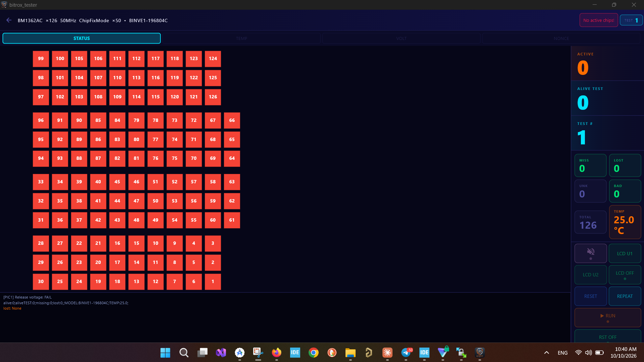Switch to Firefox in the taskbar

[276, 353]
